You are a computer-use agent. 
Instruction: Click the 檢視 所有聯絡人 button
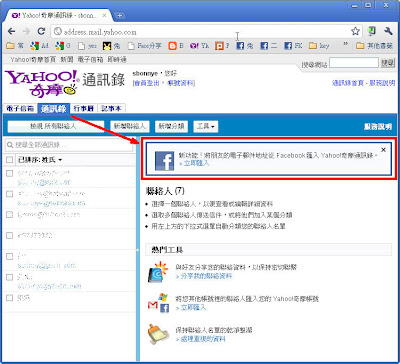(56, 126)
